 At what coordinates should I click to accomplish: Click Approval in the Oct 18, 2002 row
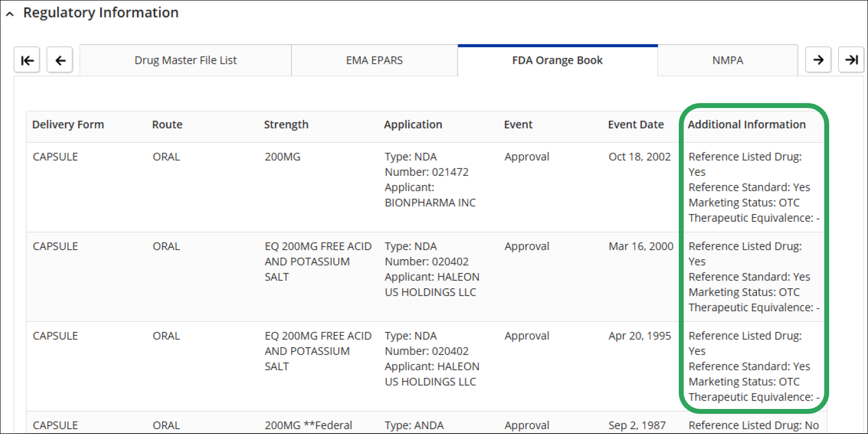pyautogui.click(x=527, y=157)
